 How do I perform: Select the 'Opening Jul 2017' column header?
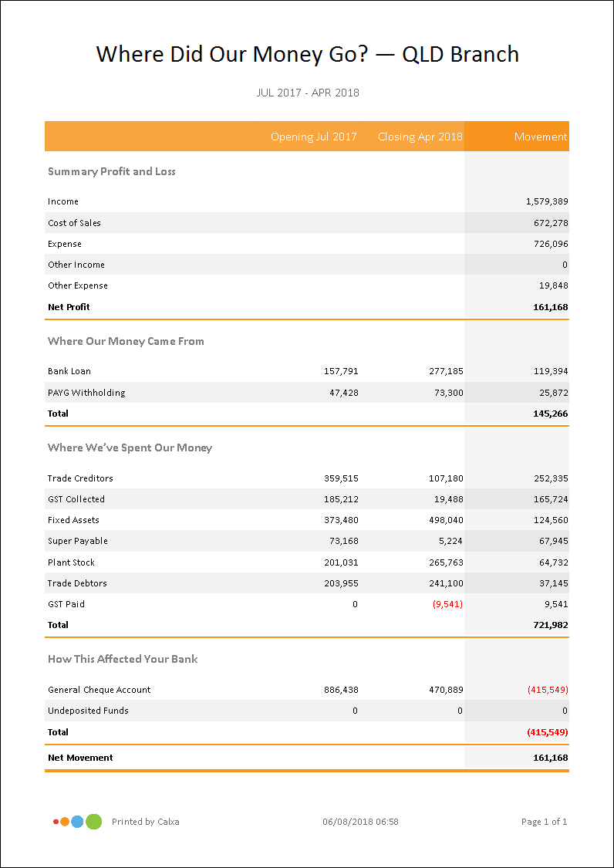pyautogui.click(x=313, y=137)
